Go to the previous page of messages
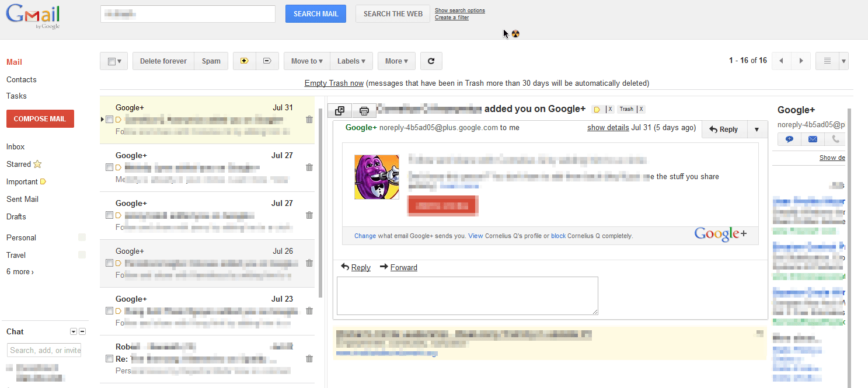This screenshot has height=388, width=868. click(781, 61)
